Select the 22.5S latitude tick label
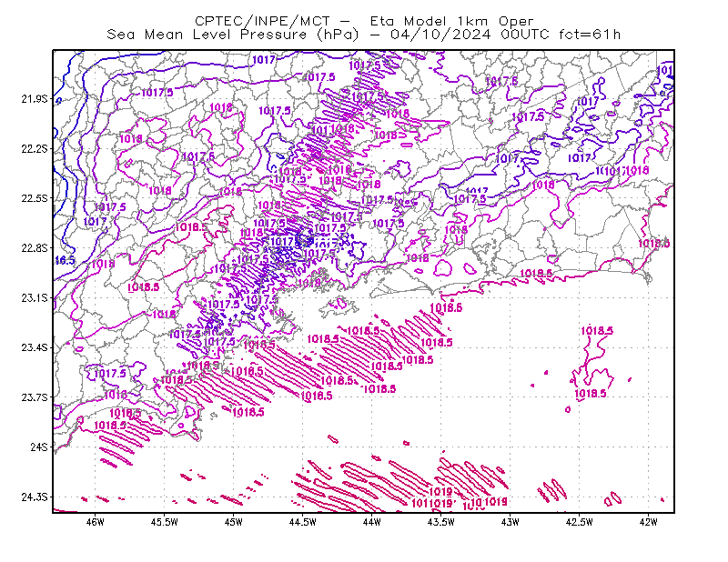728x562 pixels. tap(34, 198)
